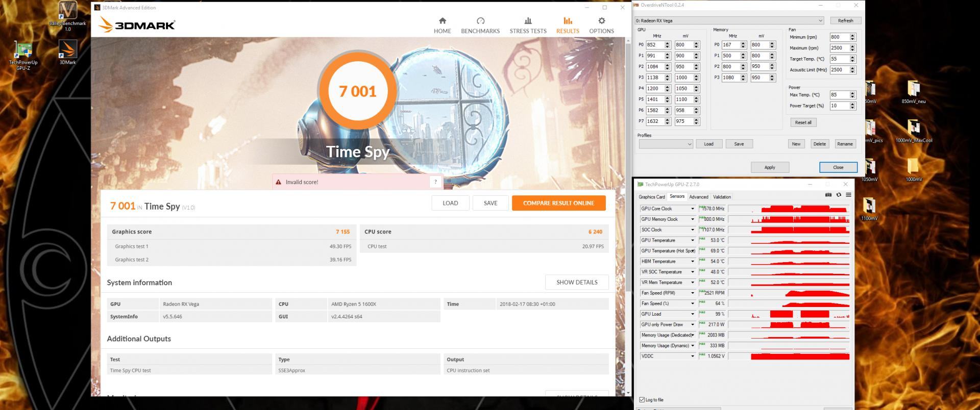The image size is (980, 410).
Task: Open the 3DMark desktop shortcut
Action: point(67,53)
